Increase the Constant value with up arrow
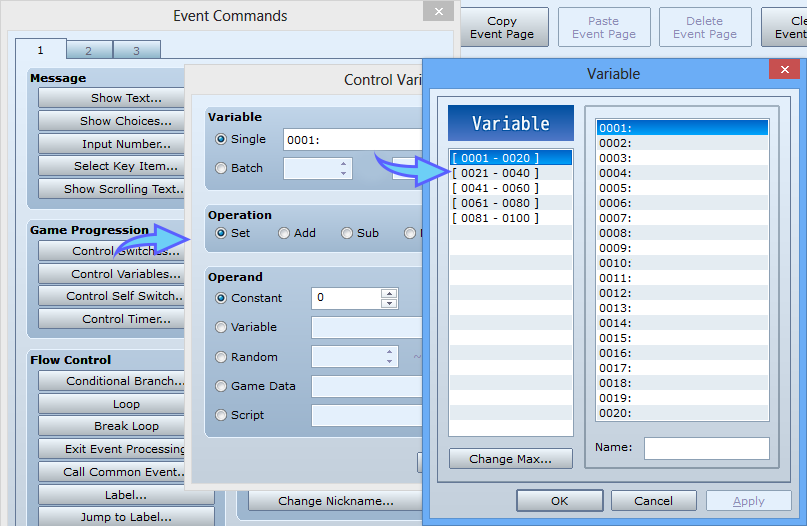The height and width of the screenshot is (526, 807). [x=390, y=293]
